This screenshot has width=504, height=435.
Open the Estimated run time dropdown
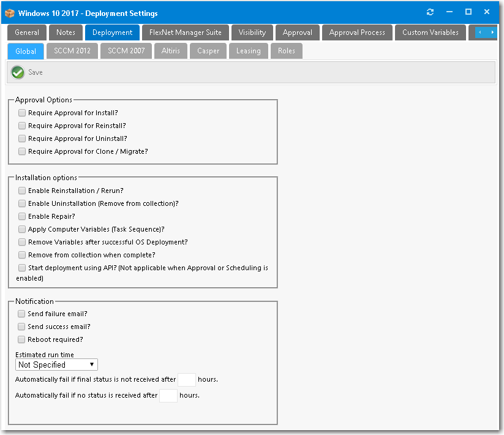pos(56,365)
